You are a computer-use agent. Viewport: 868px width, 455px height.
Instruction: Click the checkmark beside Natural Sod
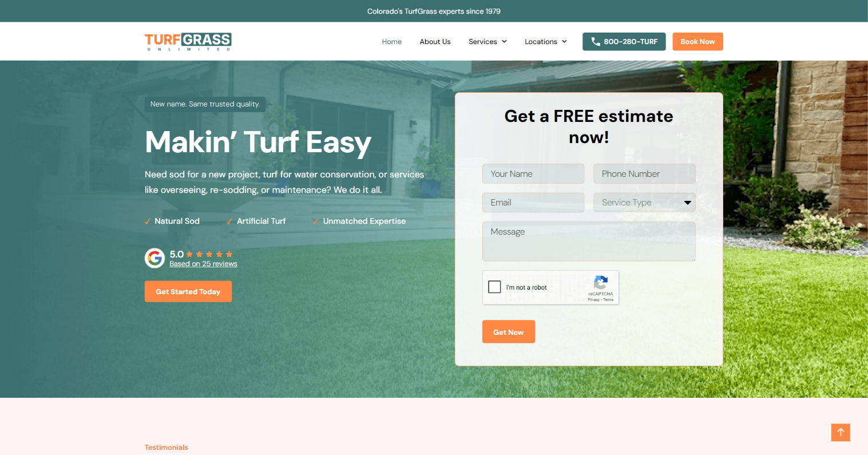[x=148, y=220]
